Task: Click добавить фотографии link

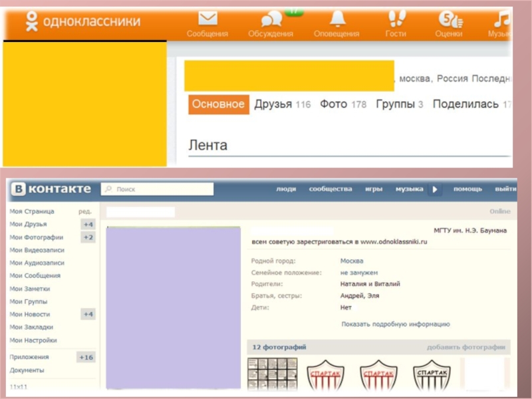Action: 466,347
